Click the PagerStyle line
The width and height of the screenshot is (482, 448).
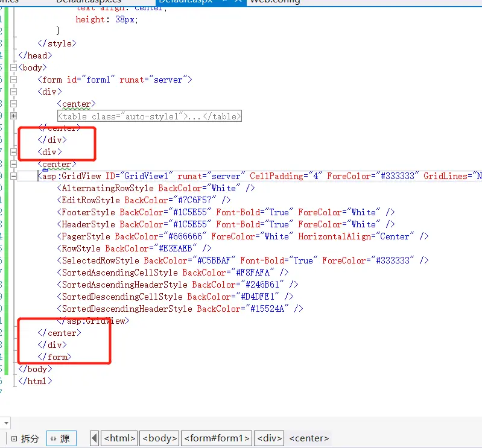pos(243,236)
